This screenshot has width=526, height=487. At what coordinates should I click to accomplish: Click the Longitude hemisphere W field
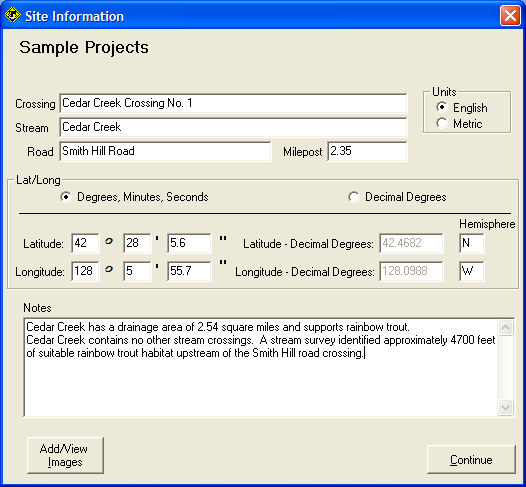coord(471,271)
